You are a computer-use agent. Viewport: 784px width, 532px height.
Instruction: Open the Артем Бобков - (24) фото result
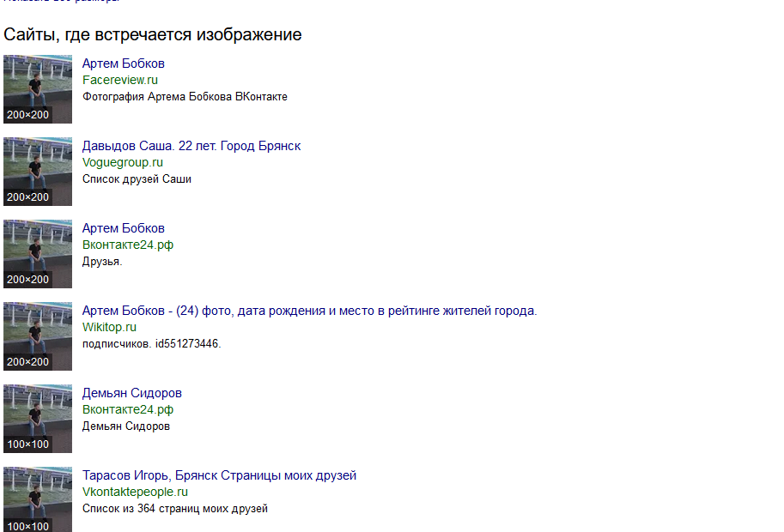coord(309,311)
